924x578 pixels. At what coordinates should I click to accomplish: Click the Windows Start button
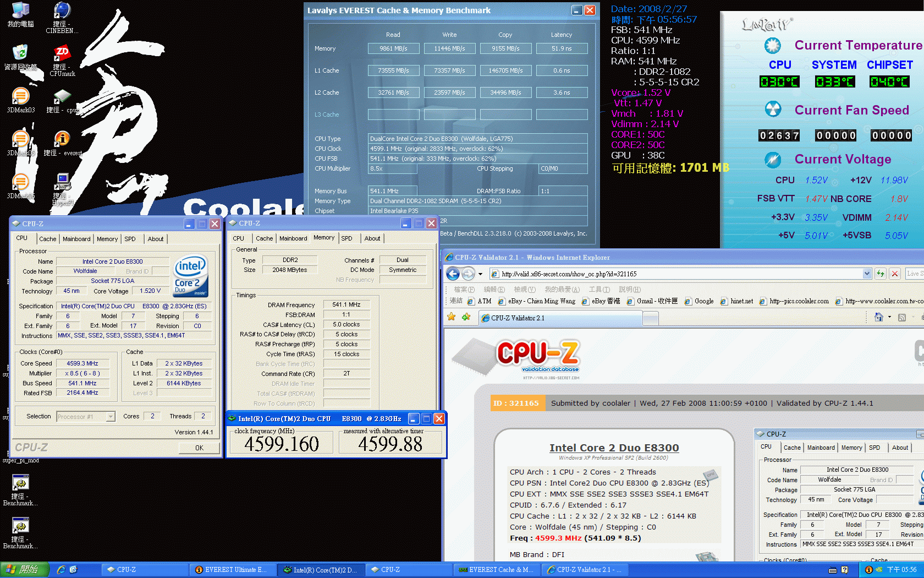coord(24,570)
